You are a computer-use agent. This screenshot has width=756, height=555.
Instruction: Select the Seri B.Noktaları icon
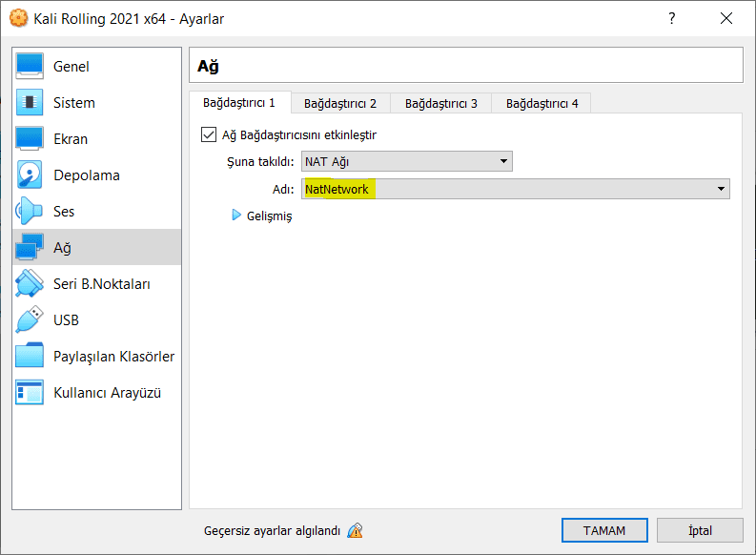pos(30,284)
